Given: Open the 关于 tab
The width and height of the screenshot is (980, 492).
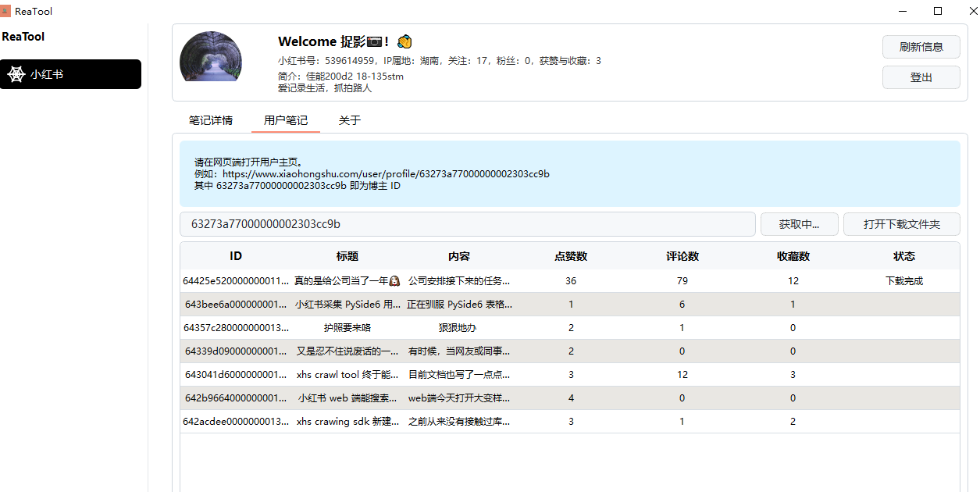Looking at the screenshot, I should coord(349,120).
